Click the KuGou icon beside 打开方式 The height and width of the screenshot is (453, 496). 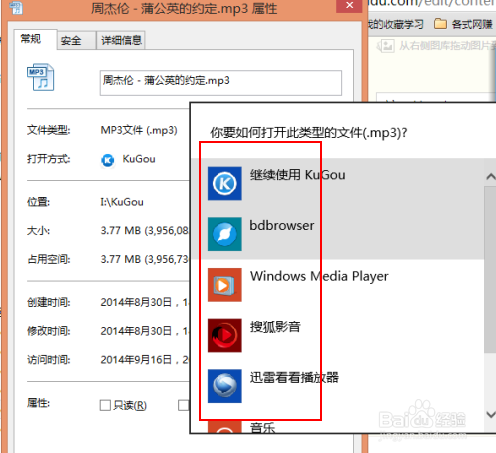point(108,160)
